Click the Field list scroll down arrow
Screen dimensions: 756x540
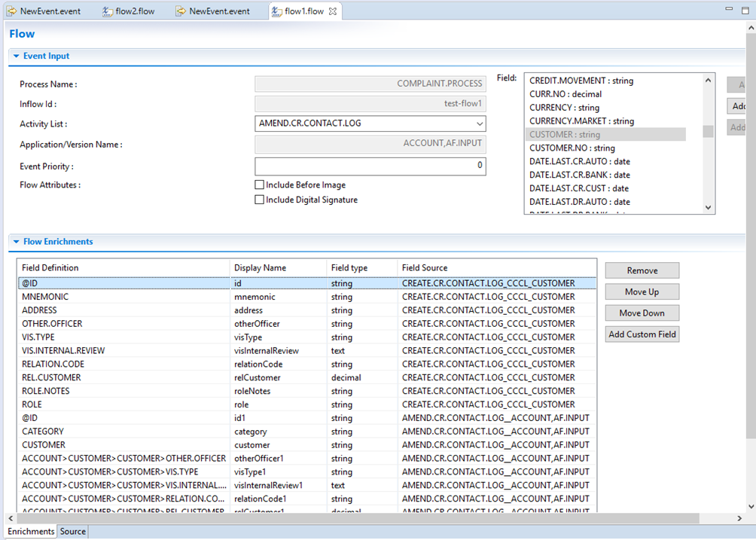708,208
